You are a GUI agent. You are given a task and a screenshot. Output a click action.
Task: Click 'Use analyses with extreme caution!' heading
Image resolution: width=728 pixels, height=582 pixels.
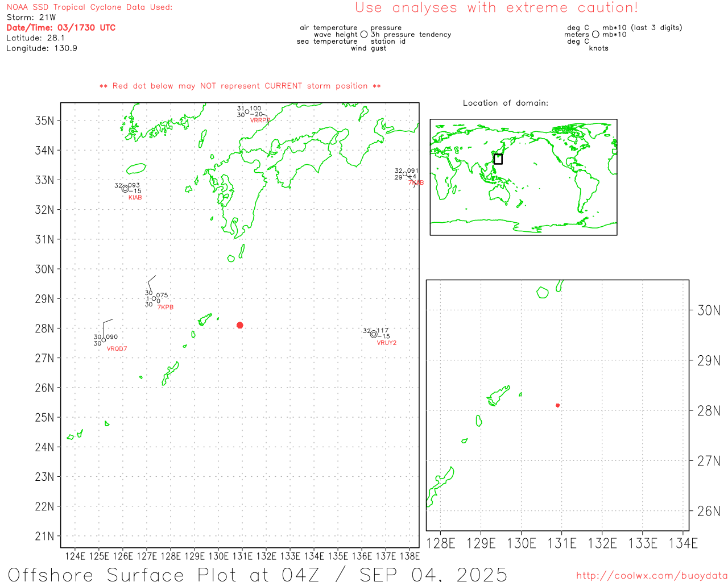tap(497, 7)
